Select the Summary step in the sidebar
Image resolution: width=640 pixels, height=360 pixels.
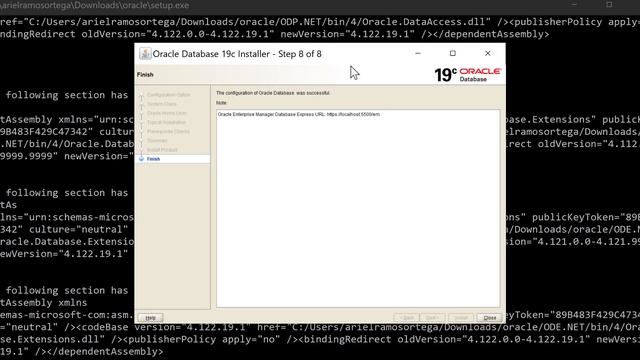click(157, 141)
